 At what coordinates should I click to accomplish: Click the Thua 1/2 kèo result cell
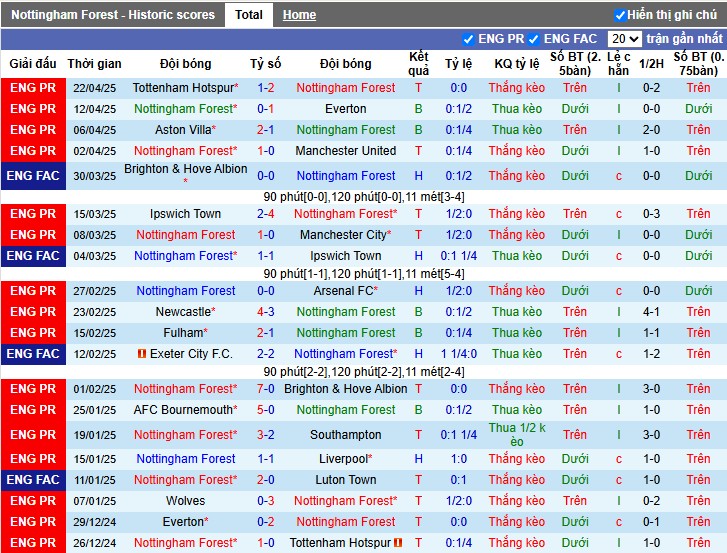point(517,435)
